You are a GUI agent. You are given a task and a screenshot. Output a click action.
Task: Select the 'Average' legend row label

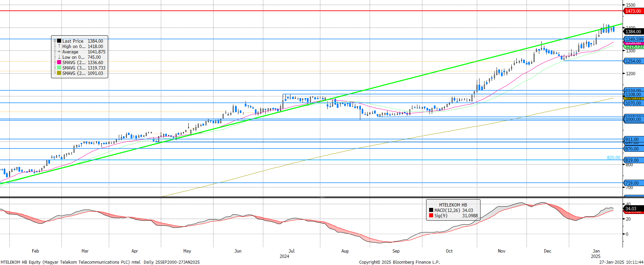click(x=70, y=52)
